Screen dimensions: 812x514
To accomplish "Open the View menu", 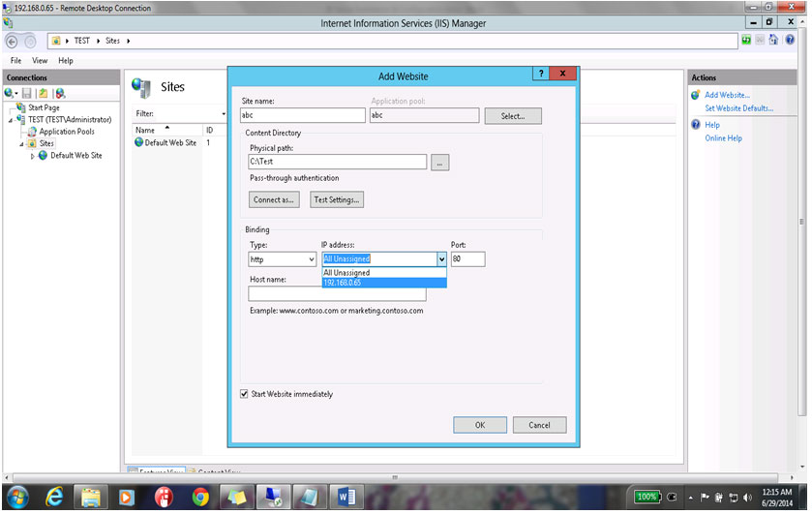I will (x=40, y=61).
